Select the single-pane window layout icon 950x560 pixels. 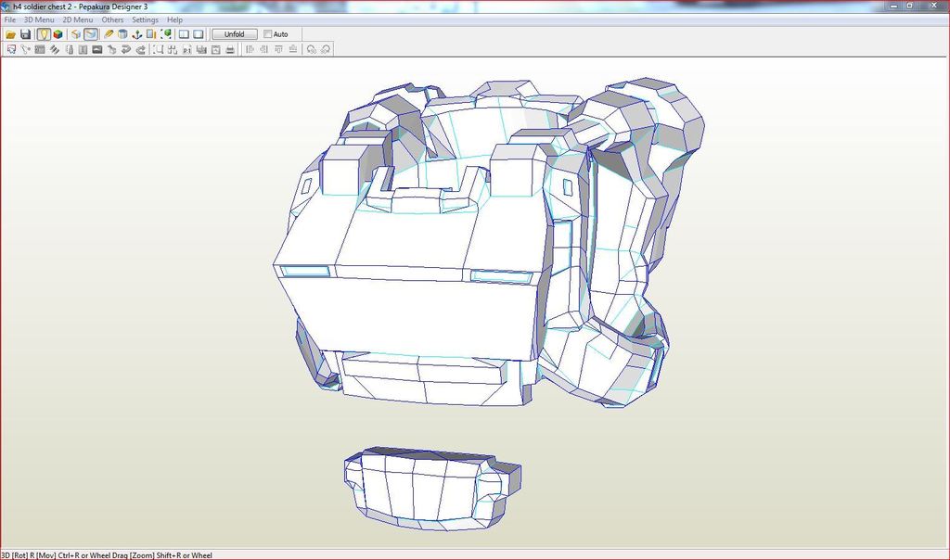pos(199,34)
